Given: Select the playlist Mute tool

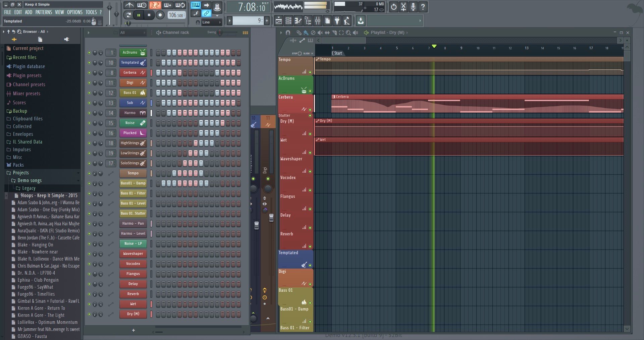Looking at the screenshot, I should [x=320, y=33].
